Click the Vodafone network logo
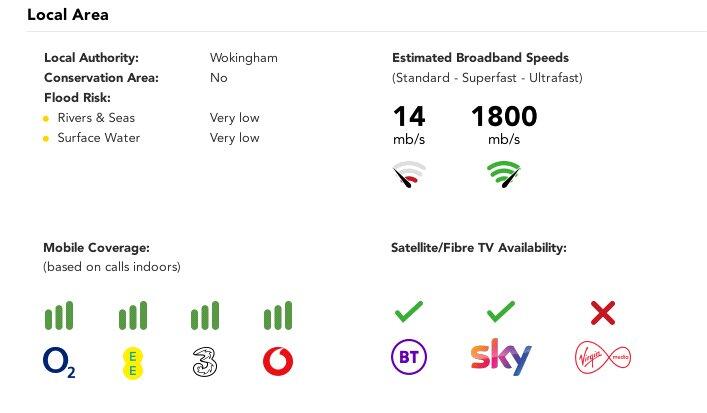 coord(277,361)
